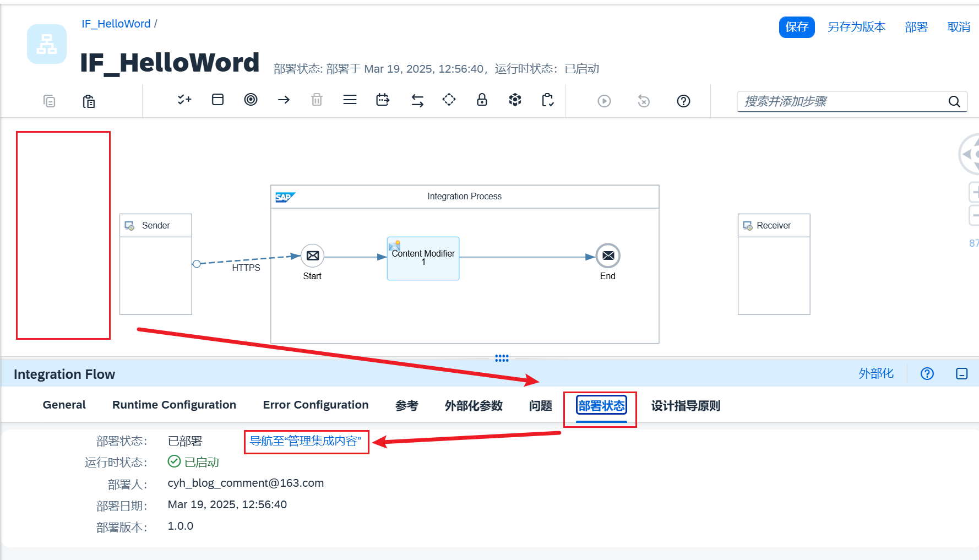Select the Content Modifier 1 step

click(x=423, y=258)
